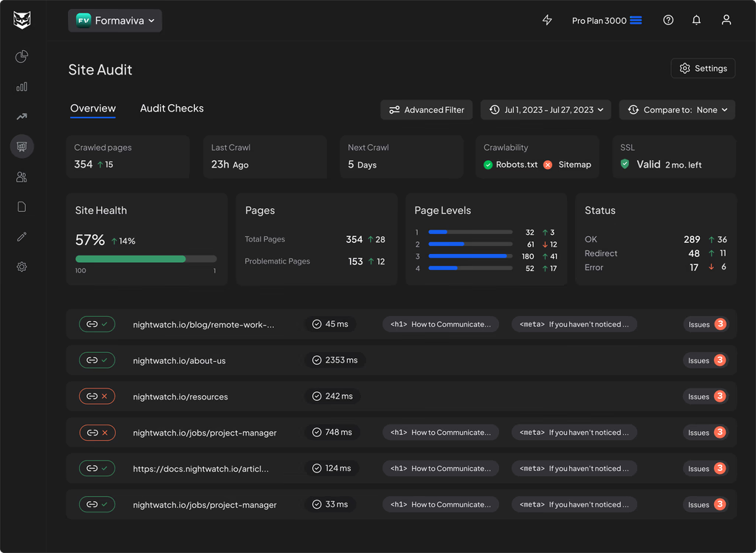Open Issues for docs.nightwatch.io row
Image resolution: width=756 pixels, height=553 pixels.
(706, 468)
